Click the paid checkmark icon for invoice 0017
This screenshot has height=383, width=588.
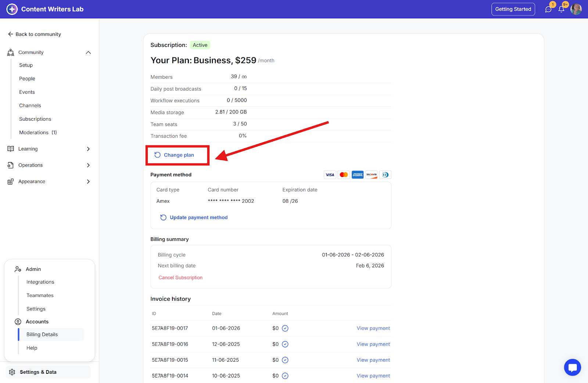click(x=285, y=328)
